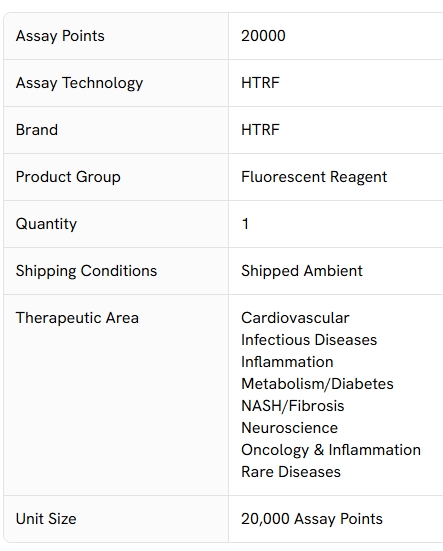
Task: Click Cardiovascular in the therapeutic area list
Action: [x=295, y=318]
